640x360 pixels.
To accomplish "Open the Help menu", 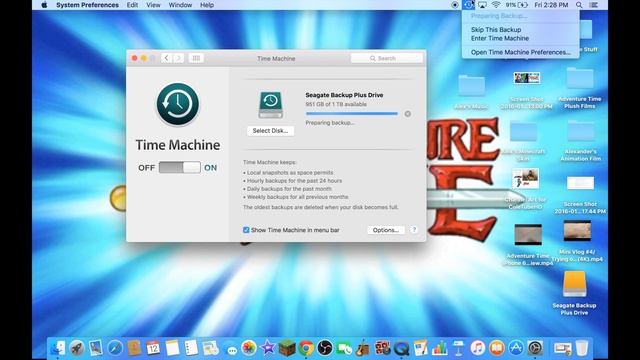I will pos(207,5).
